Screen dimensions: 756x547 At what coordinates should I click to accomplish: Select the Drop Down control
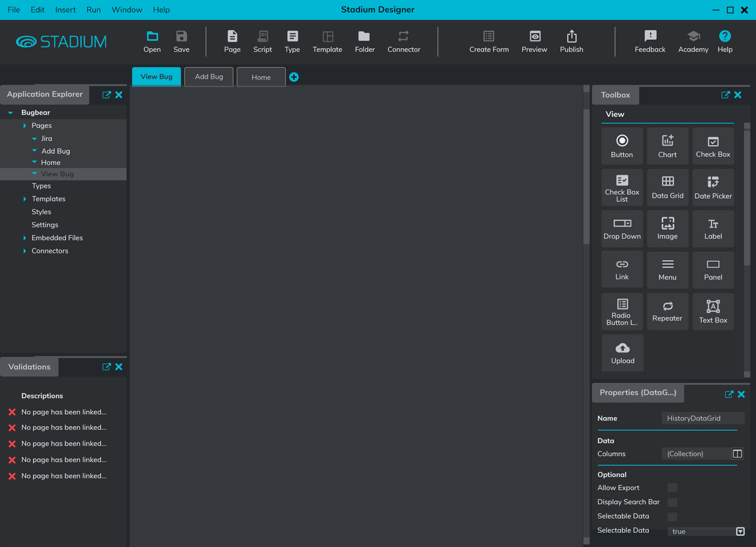(622, 229)
